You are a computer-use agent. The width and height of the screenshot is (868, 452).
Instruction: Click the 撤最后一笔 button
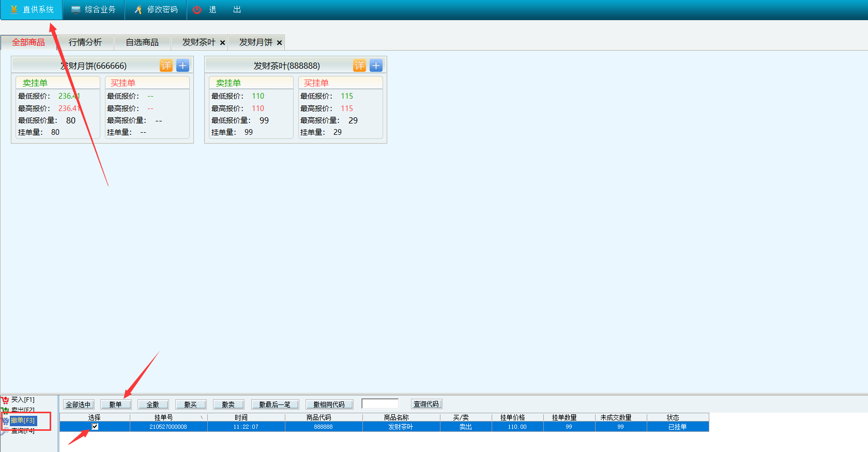tap(275, 404)
